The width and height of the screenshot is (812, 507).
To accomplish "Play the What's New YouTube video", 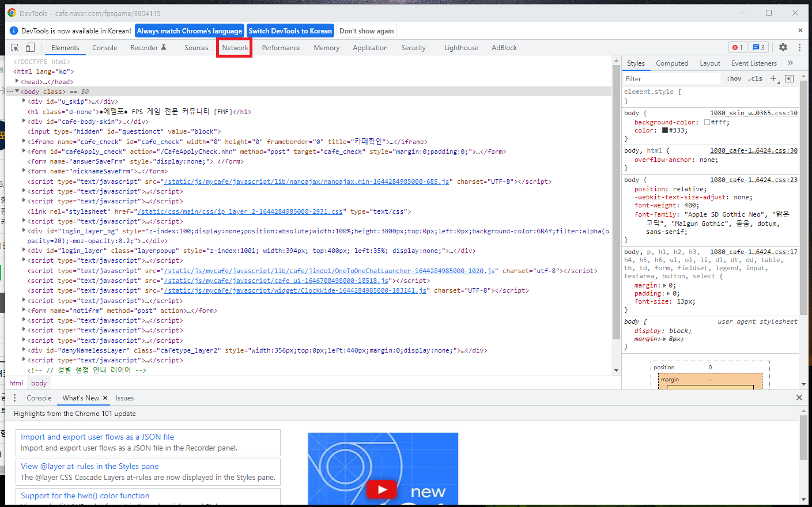I will point(382,490).
